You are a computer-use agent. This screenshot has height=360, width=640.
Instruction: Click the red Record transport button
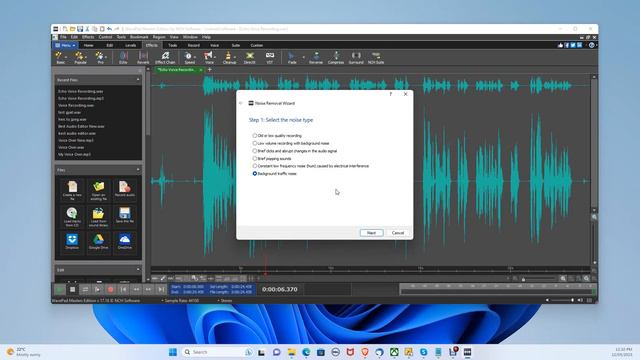coord(110,289)
